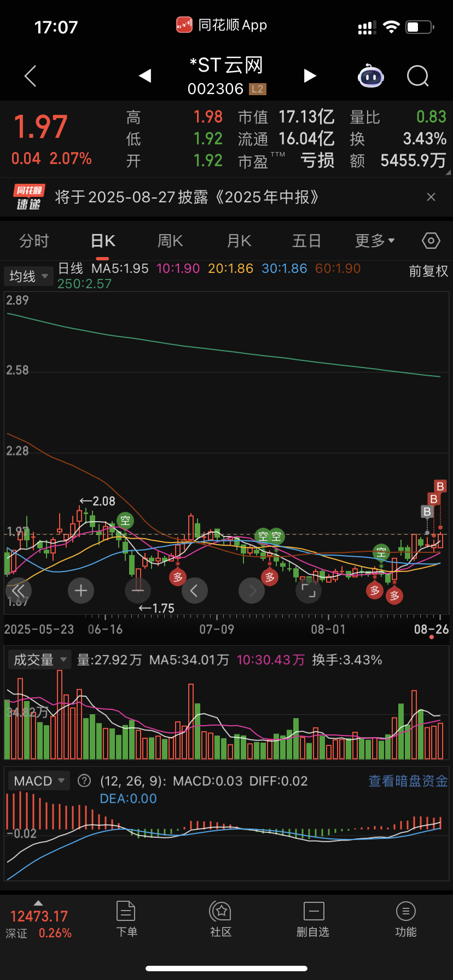The width and height of the screenshot is (453, 980).
Task: Open 同花顺速递 news badge
Action: [29, 197]
